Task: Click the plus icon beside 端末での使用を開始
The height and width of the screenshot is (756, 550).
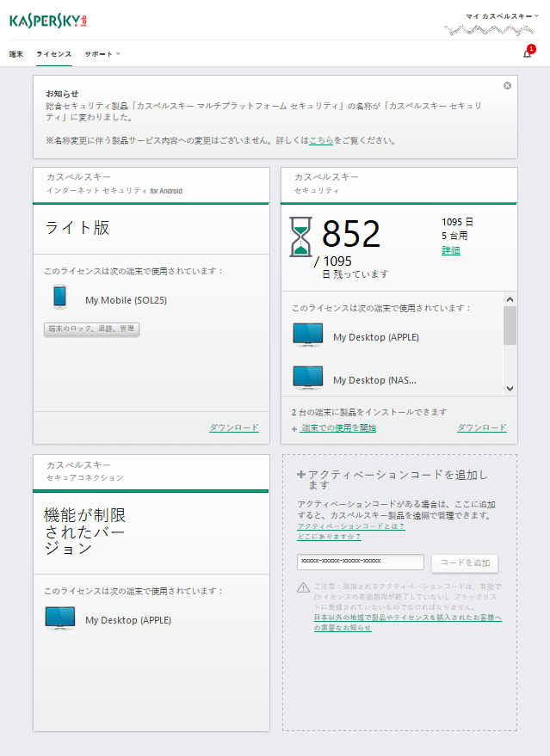Action: pos(294,428)
